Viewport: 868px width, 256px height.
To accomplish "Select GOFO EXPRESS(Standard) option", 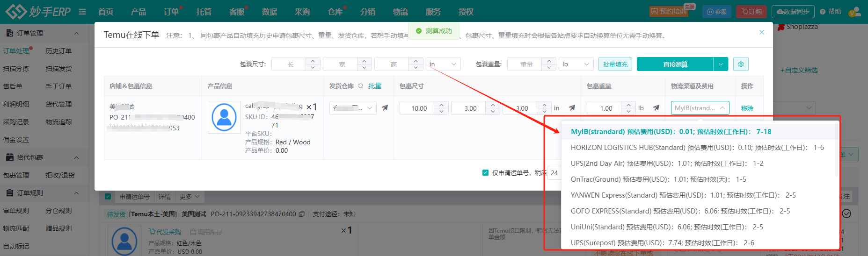I will 700,211.
